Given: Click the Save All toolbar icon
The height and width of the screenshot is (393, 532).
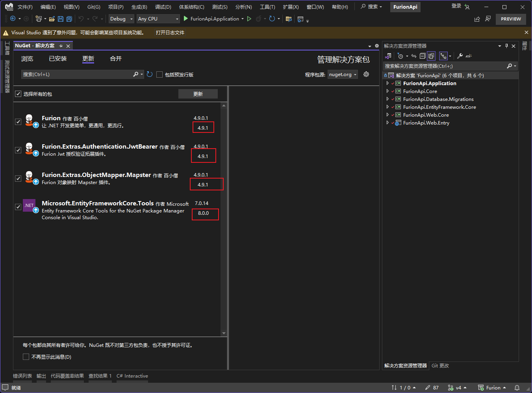Looking at the screenshot, I should click(69, 19).
